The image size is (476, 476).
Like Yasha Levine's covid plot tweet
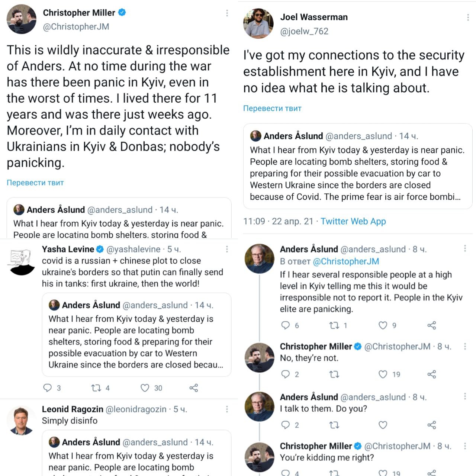click(x=145, y=388)
